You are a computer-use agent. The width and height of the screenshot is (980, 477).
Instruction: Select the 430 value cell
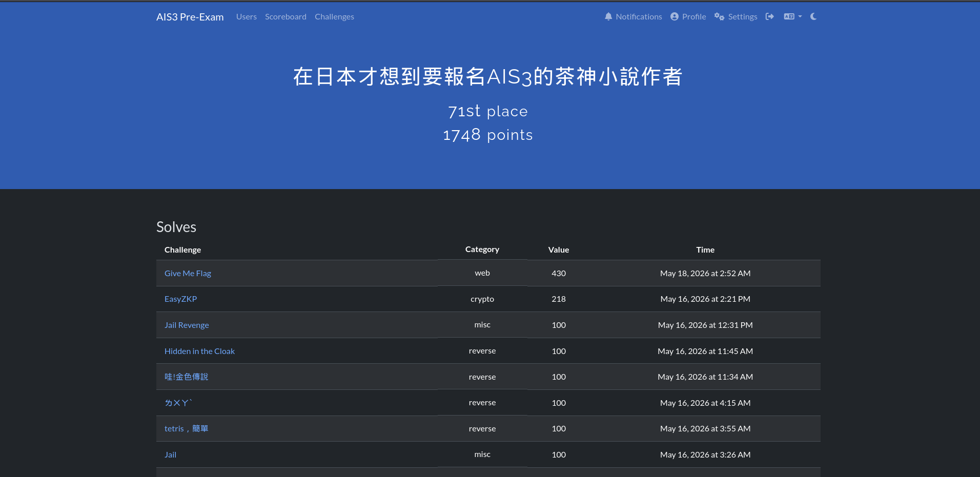tap(559, 274)
